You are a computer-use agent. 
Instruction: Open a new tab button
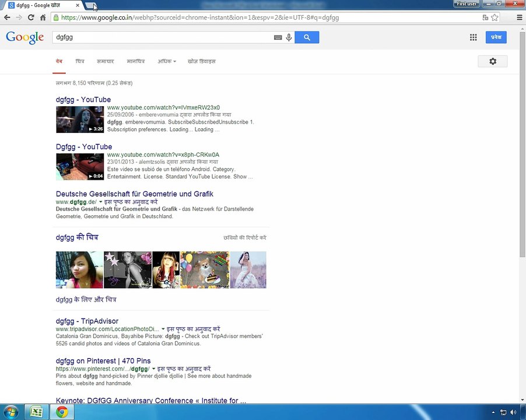pos(90,5)
